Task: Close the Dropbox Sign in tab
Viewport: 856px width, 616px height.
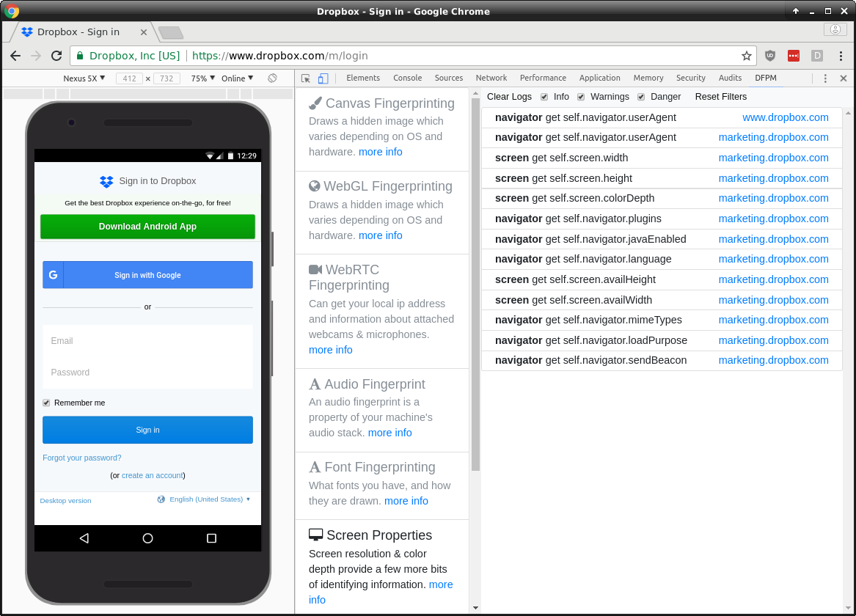Action: click(144, 32)
